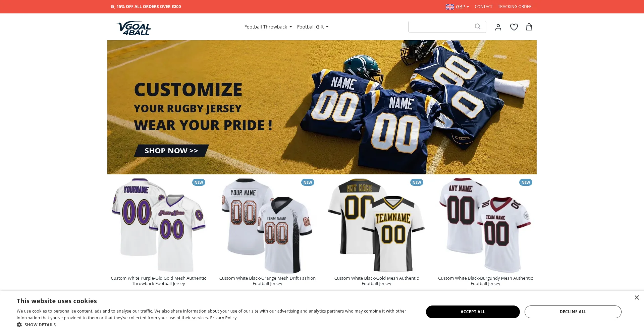Viewport: 644px width, 333px height.
Task: Close the cookie banner with X
Action: (637, 297)
